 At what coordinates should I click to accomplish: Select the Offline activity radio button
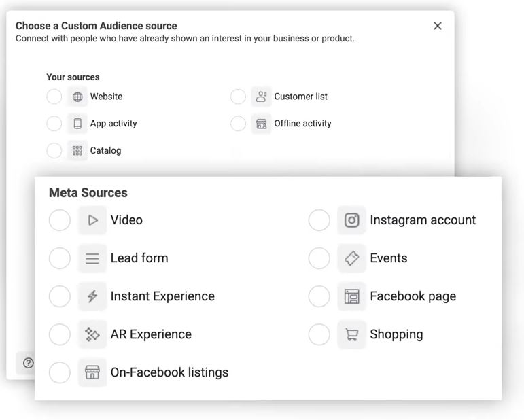coord(238,124)
